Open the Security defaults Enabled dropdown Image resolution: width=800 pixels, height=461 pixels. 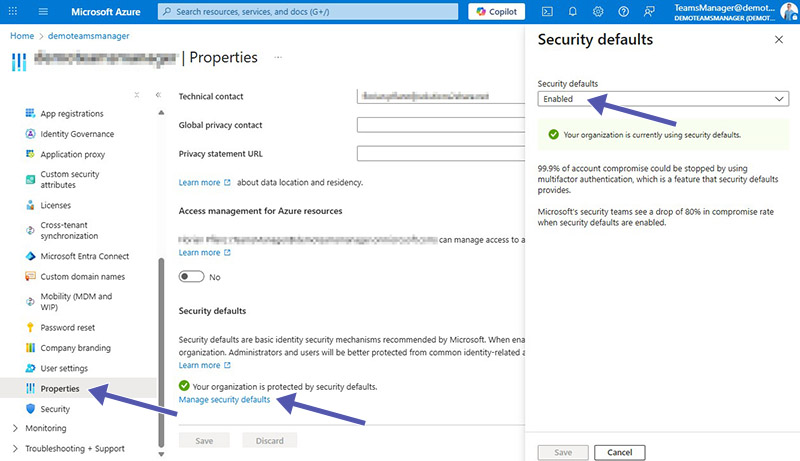click(x=663, y=98)
